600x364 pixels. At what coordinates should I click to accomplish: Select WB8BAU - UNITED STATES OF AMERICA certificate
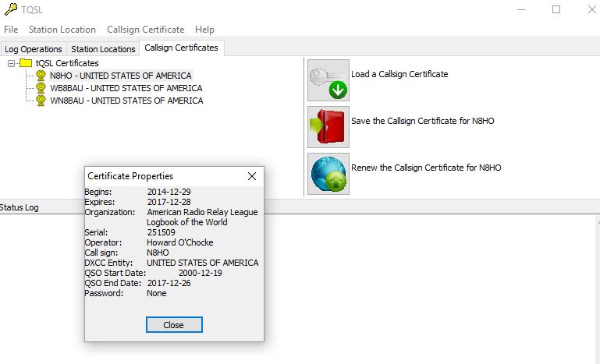tap(126, 88)
